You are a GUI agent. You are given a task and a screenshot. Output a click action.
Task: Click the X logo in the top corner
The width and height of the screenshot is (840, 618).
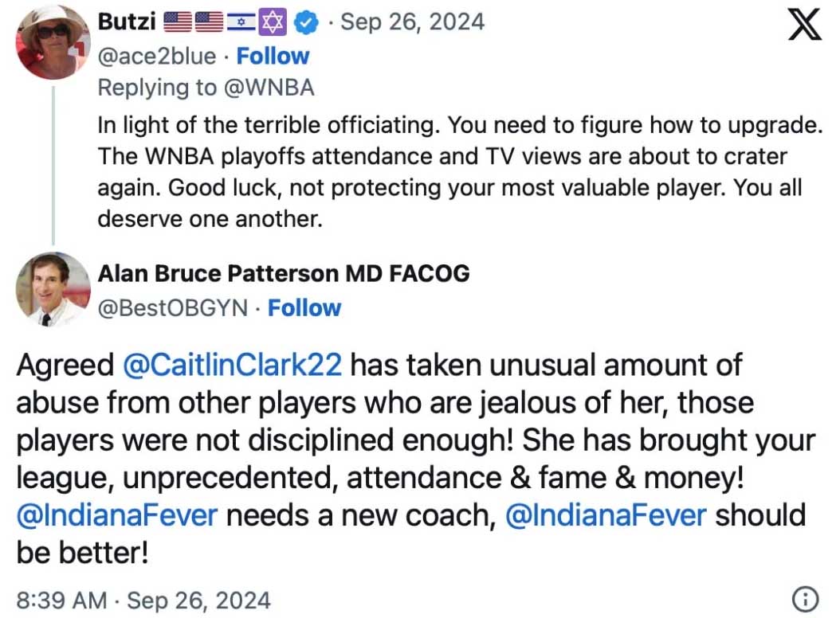pyautogui.click(x=803, y=25)
